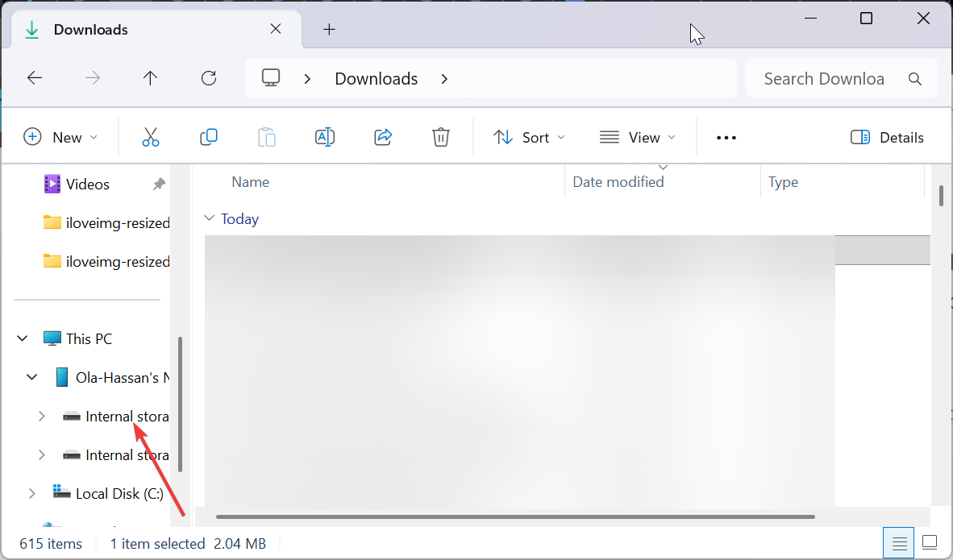Expand chevron after Downloads in address bar
Viewport: 953px width, 560px height.
click(444, 78)
